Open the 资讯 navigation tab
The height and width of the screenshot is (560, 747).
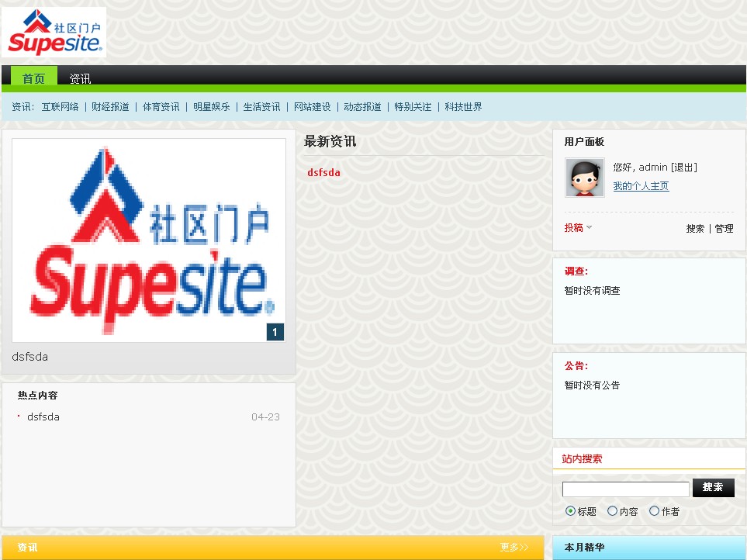pos(80,78)
